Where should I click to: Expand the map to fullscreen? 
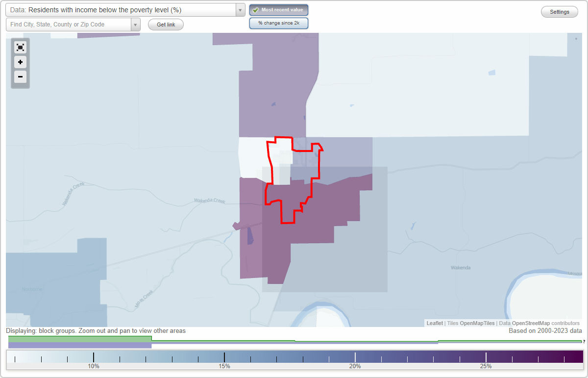pos(20,47)
